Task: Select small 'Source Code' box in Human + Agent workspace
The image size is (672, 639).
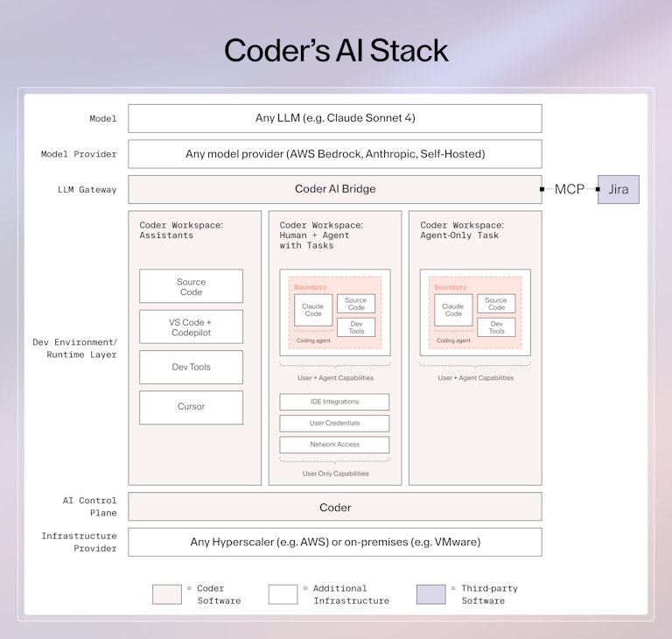Action: 356,304
